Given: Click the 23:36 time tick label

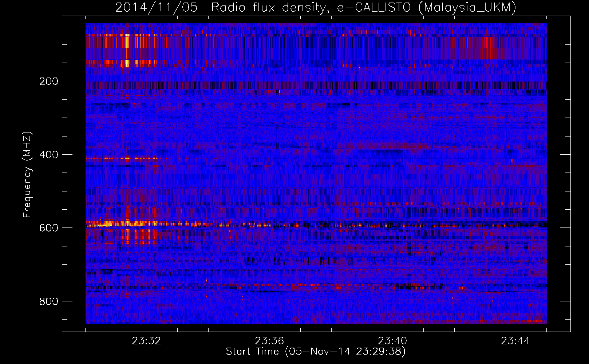Looking at the screenshot, I should point(269,341).
